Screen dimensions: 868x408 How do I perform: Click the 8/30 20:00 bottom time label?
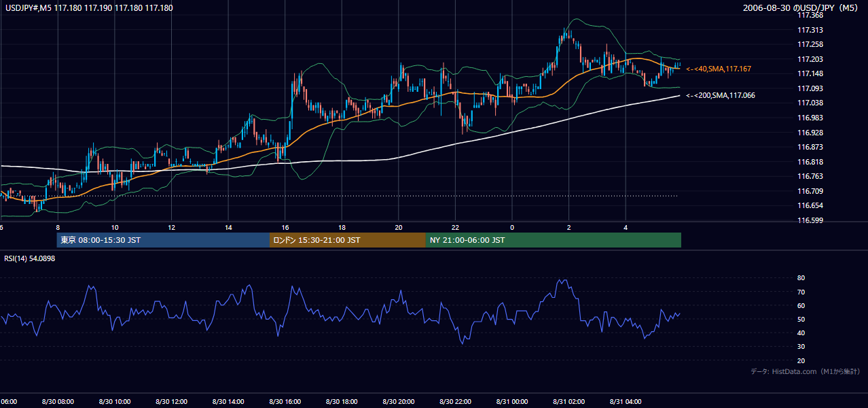[x=399, y=401]
